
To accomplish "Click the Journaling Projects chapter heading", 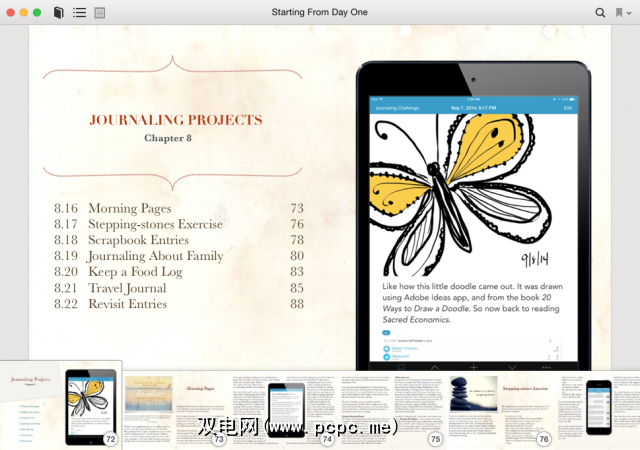I will pos(176,120).
